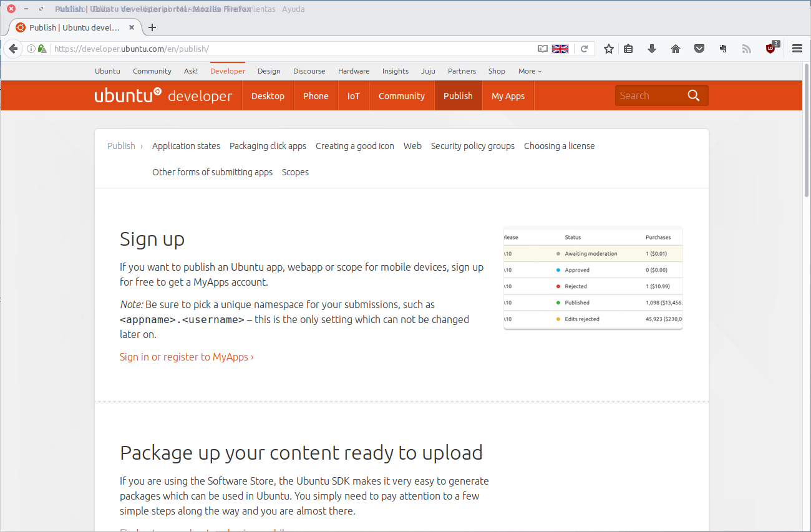Switch to the Phone section
Viewport: 811px width, 532px height.
pyautogui.click(x=316, y=95)
